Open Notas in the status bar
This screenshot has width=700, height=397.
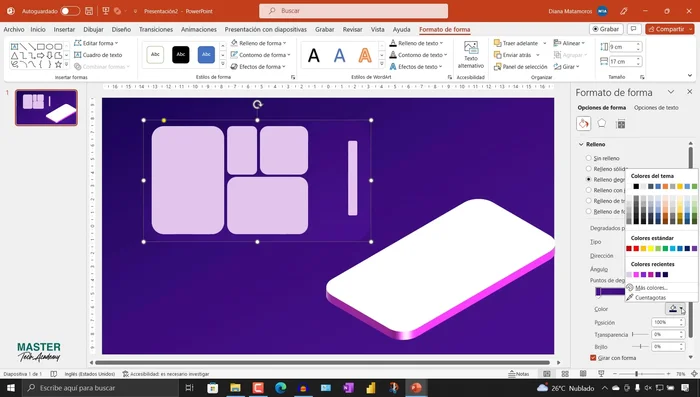pyautogui.click(x=519, y=374)
